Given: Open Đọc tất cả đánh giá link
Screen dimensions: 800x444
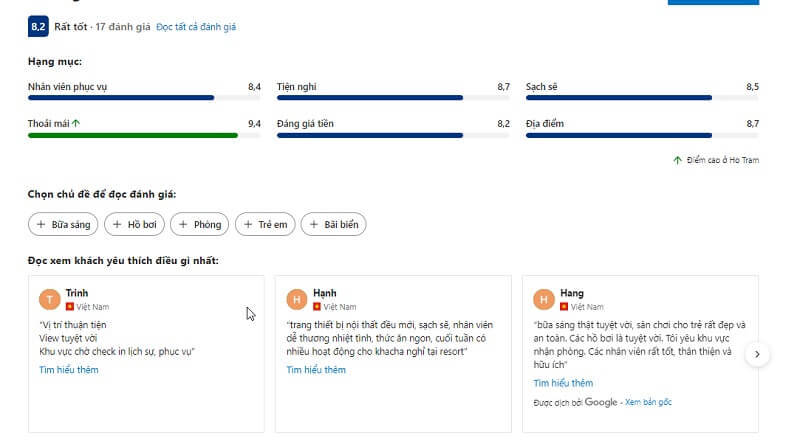Looking at the screenshot, I should coord(196,27).
